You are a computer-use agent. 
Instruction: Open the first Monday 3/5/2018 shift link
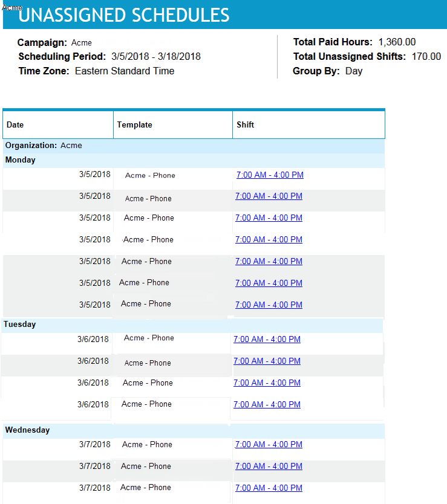click(x=270, y=175)
